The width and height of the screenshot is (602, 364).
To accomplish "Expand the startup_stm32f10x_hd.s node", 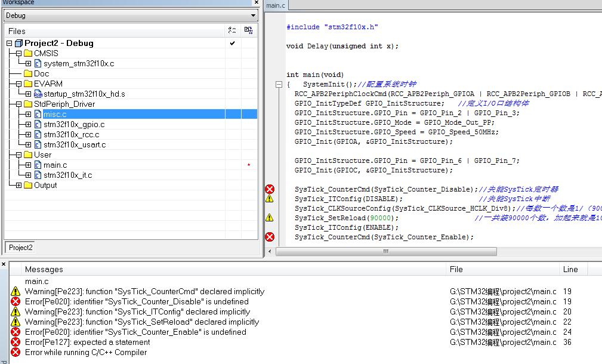I will 29,94.
